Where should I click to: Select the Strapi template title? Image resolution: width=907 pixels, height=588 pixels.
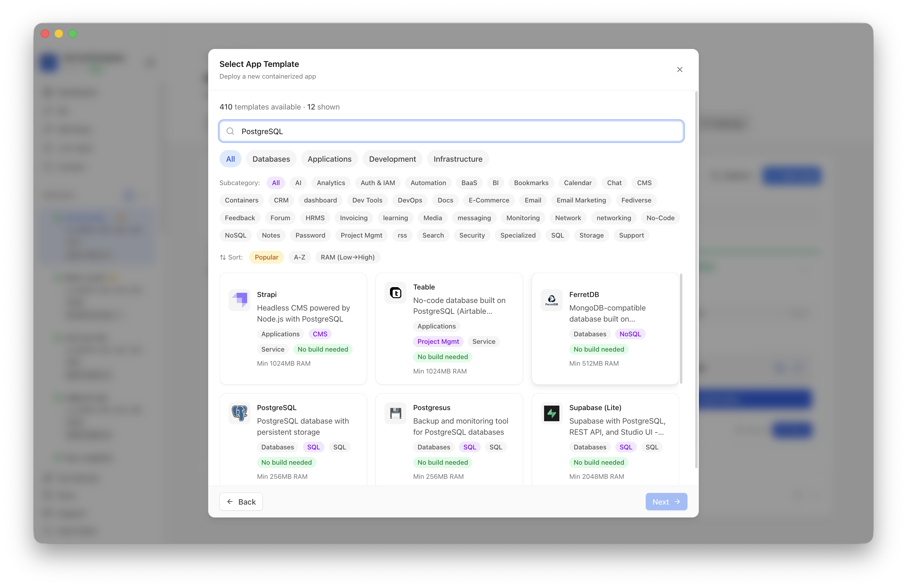[x=267, y=294]
